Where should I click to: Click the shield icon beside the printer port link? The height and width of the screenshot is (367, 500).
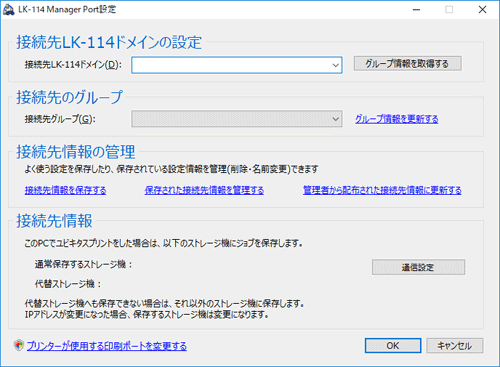tap(19, 345)
